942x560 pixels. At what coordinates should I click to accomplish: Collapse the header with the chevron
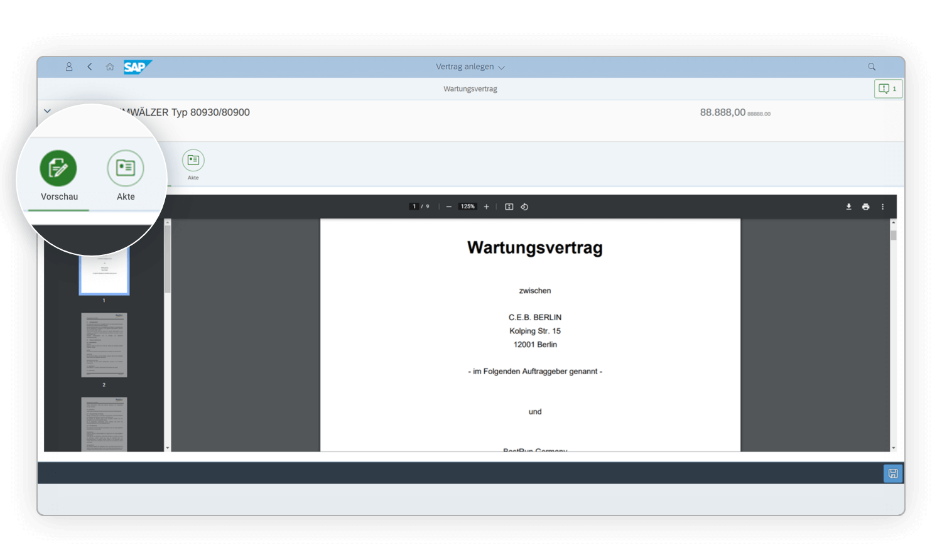(x=47, y=111)
